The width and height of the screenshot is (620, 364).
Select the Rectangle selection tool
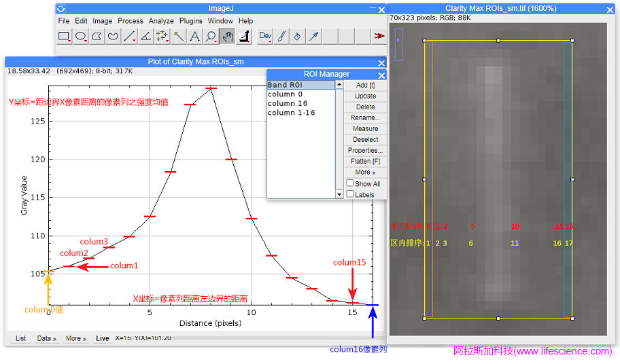point(65,37)
